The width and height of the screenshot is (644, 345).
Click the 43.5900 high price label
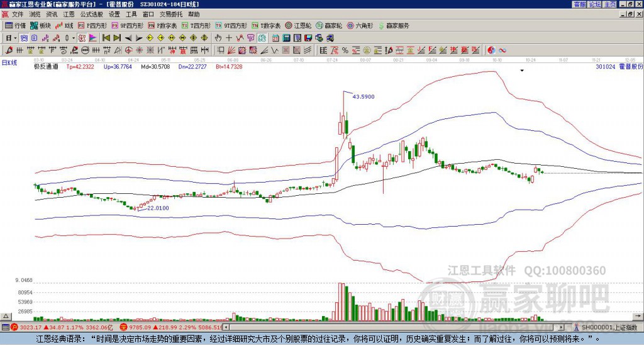click(364, 96)
